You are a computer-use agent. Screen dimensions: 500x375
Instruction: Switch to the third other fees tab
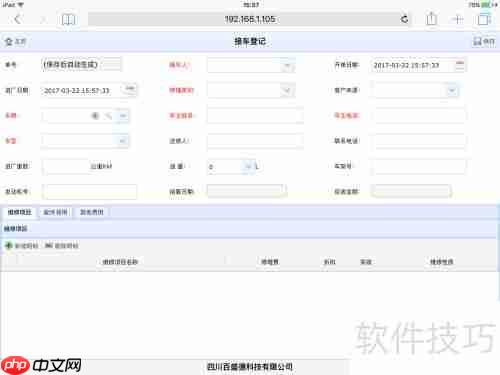click(x=92, y=212)
